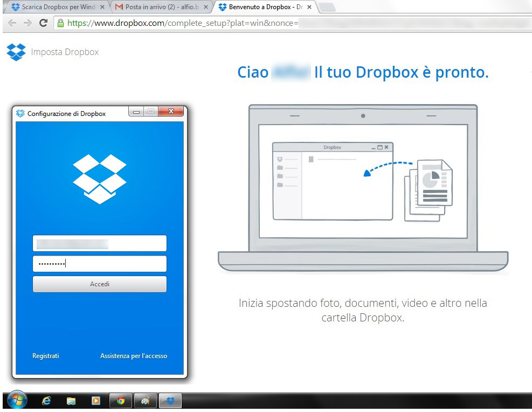
Task: Go back with the browser back arrow
Action: click(x=12, y=23)
